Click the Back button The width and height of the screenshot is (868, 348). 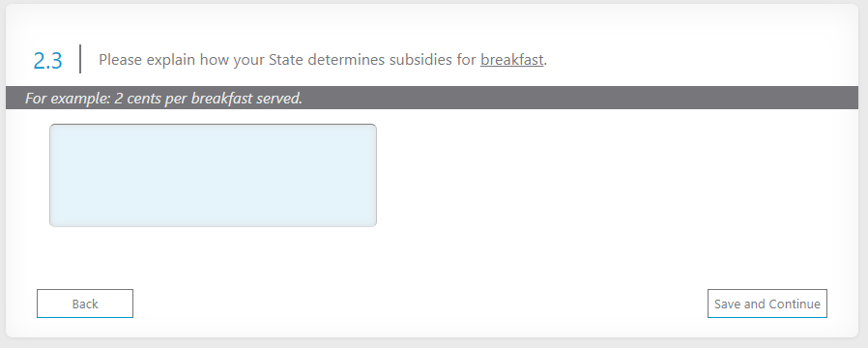(x=85, y=304)
